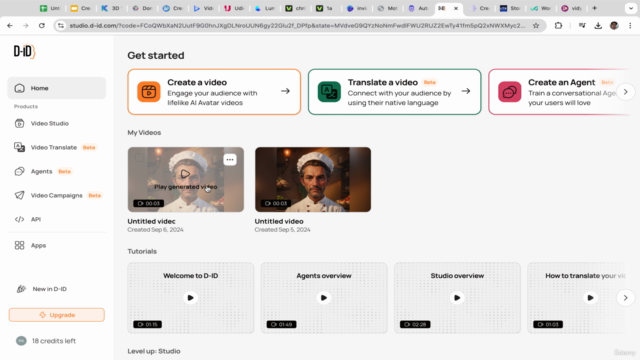Open the Chrome three-dot menu
640x360 pixels.
[630, 26]
